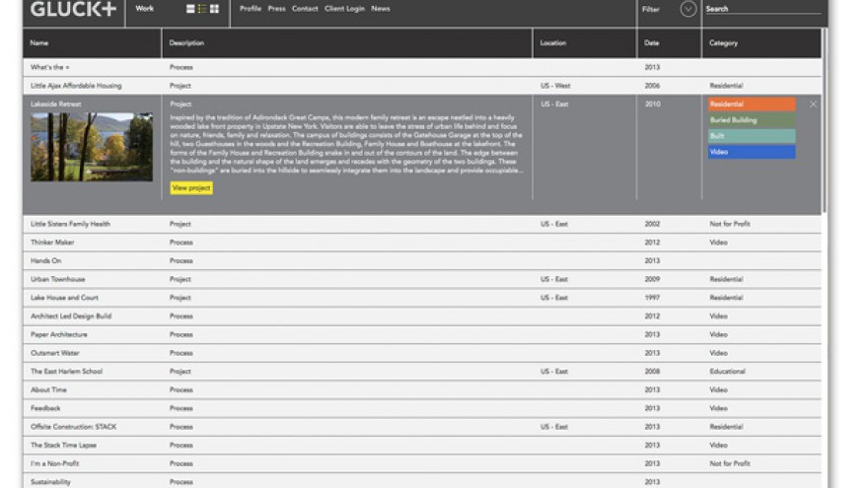This screenshot has height=488, width=868.
Task: Select the first view layout icon
Action: pyautogui.click(x=190, y=9)
